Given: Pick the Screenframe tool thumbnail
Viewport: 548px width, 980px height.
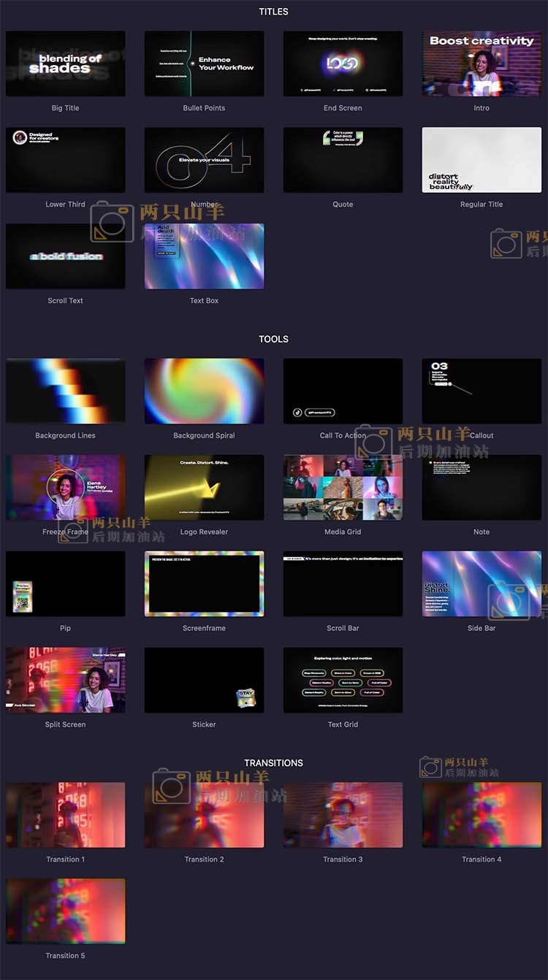Looking at the screenshot, I should click(x=204, y=583).
